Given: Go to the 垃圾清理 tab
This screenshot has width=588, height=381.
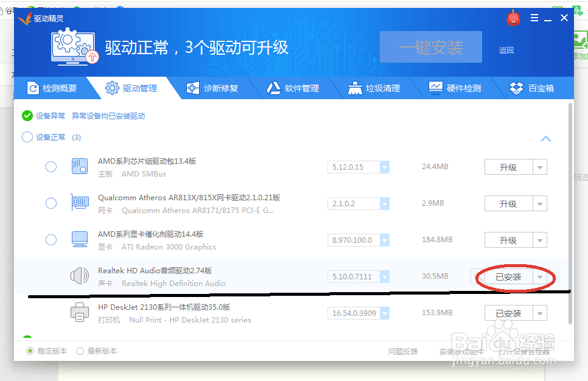Looking at the screenshot, I should tap(374, 88).
